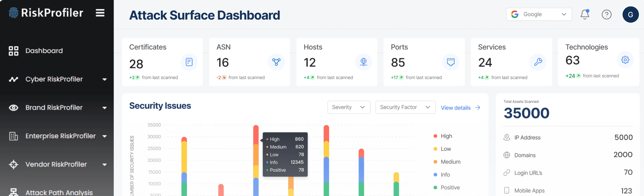Open the ASN card
Image resolution: width=644 pixels, height=196 pixels.
click(250, 62)
